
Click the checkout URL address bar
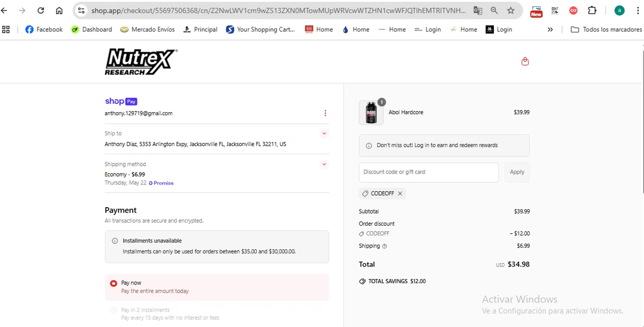(x=279, y=11)
